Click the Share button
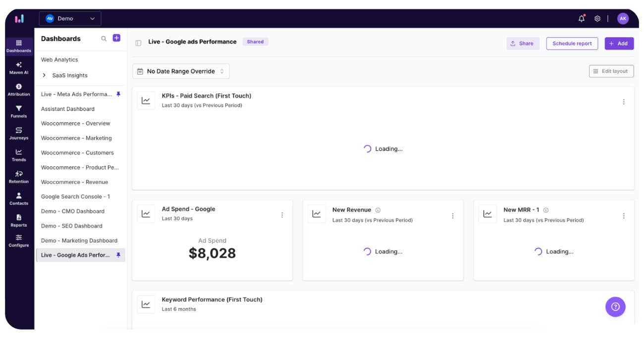Screen dimensions: 644x337 coord(523,44)
